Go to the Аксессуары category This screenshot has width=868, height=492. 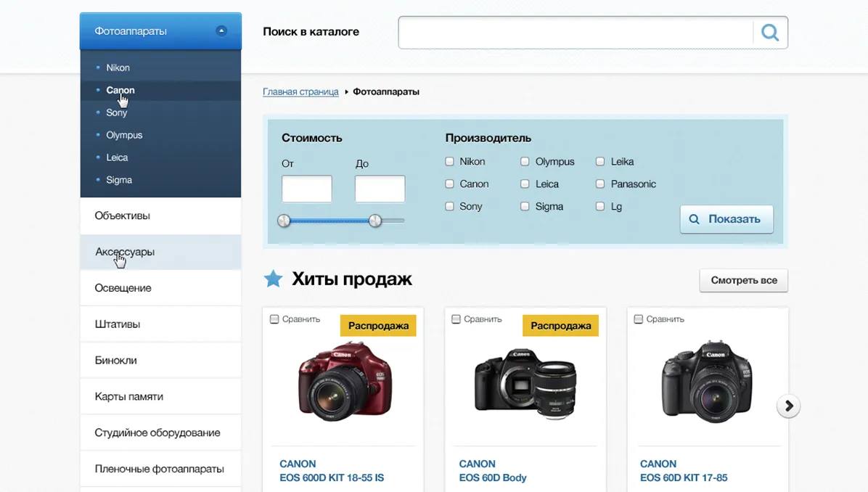tap(125, 252)
